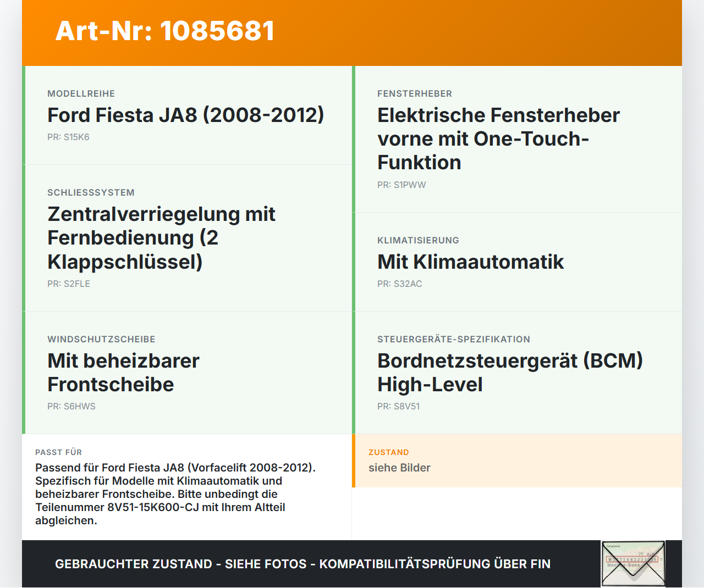The image size is (704, 588).
Task: Click the PR: S8V51 code
Action: pos(398,407)
